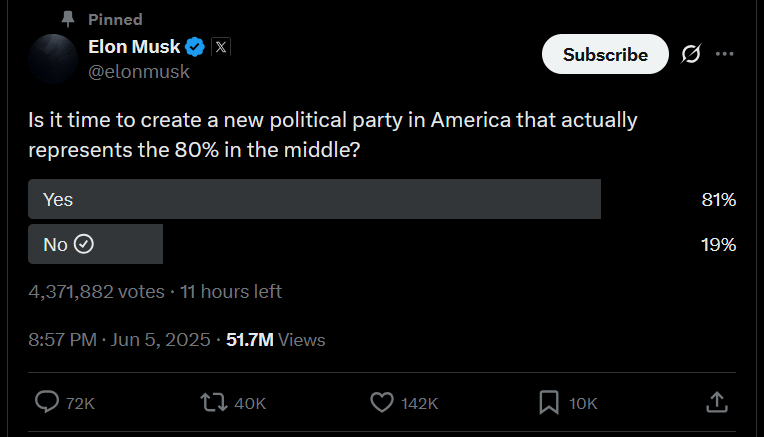Image resolution: width=764 pixels, height=437 pixels.
Task: Click the Elon Musk profile avatar
Action: [x=52, y=59]
